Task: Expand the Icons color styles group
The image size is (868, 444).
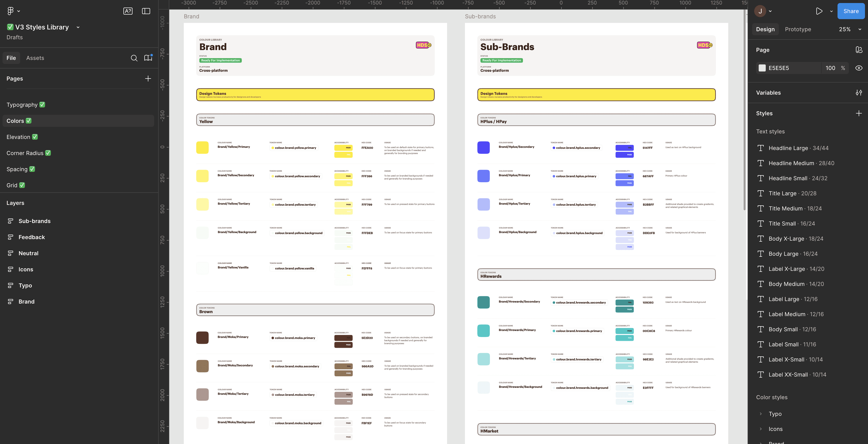Action: click(x=760, y=429)
